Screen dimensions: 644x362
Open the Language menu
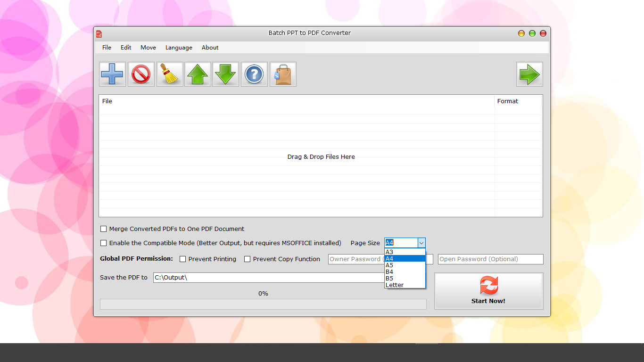pos(179,48)
